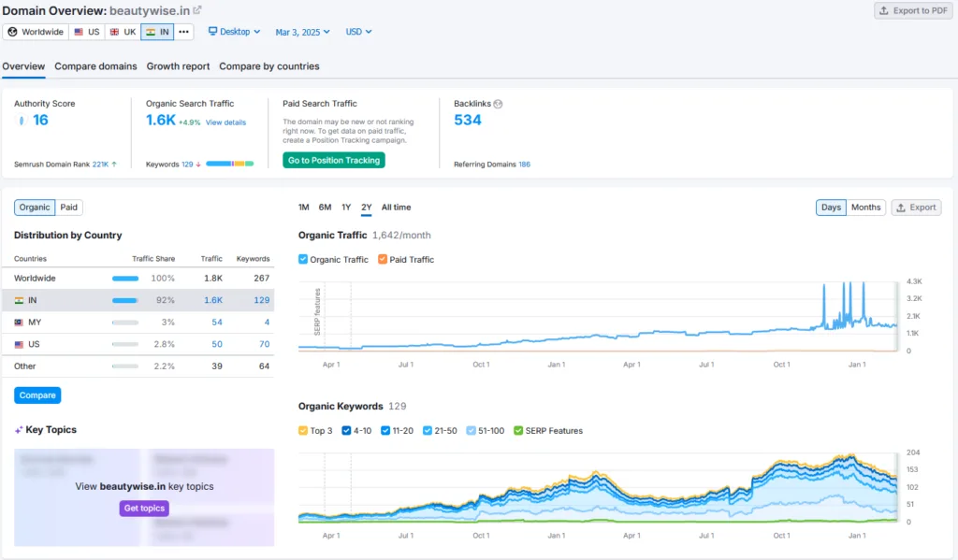This screenshot has width=958, height=560.
Task: Open the Compare domains tab
Action: point(96,66)
